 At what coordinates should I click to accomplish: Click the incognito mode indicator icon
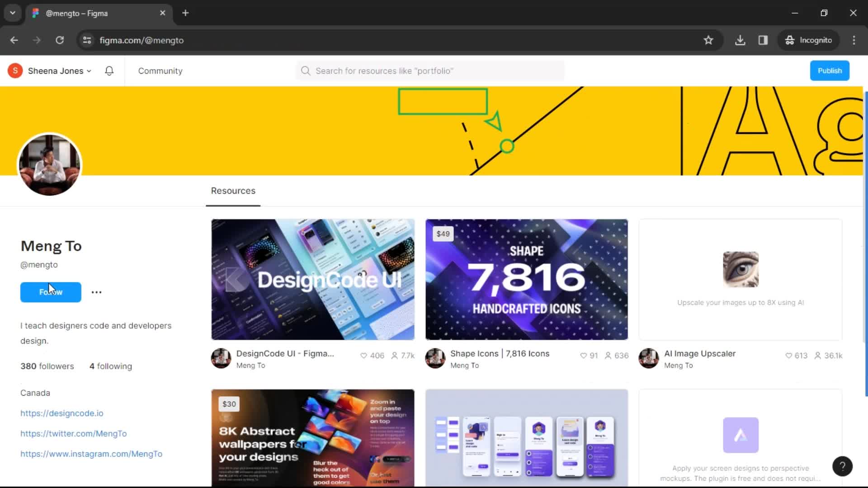click(x=789, y=40)
